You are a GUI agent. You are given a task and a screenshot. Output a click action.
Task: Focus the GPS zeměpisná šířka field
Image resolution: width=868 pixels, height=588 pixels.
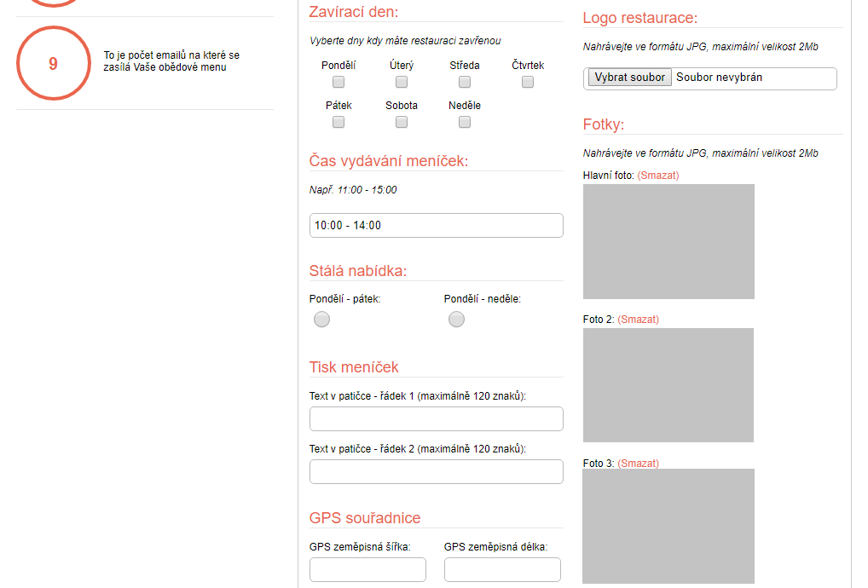coord(367,570)
